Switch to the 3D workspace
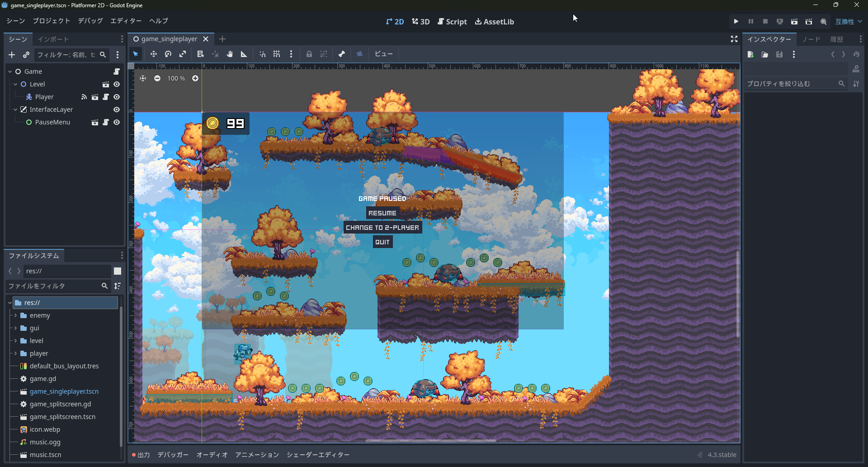Screen dimensions: 868x467 (x=421, y=21)
